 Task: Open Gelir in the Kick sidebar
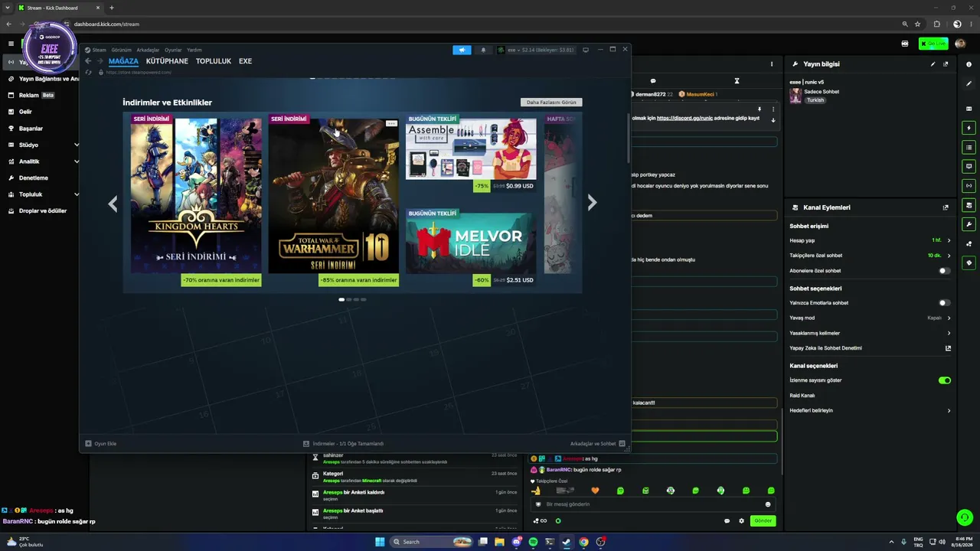26,112
